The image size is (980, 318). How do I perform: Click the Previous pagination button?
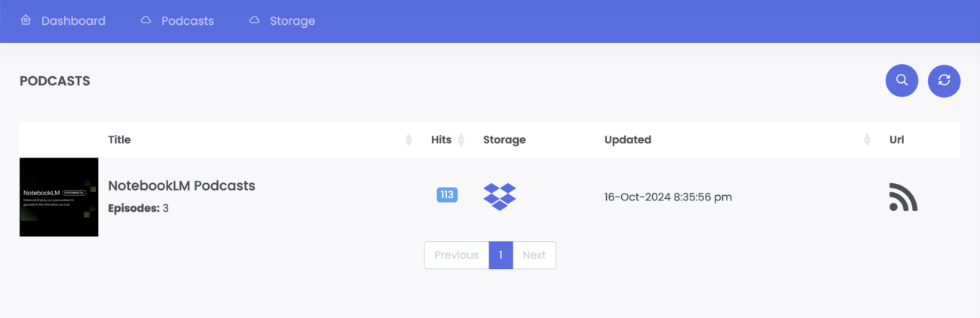(457, 255)
